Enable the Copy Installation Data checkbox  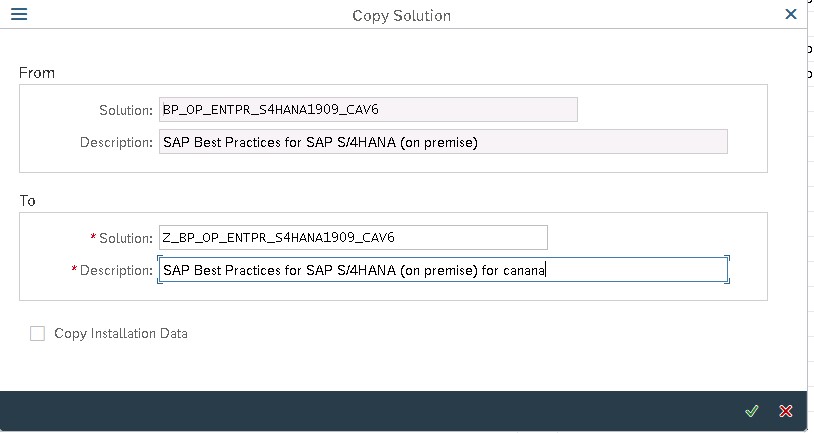pyautogui.click(x=37, y=333)
